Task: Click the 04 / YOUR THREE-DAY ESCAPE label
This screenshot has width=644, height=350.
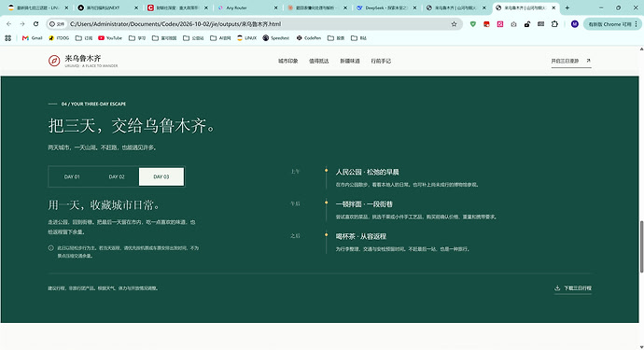Action: (x=93, y=104)
